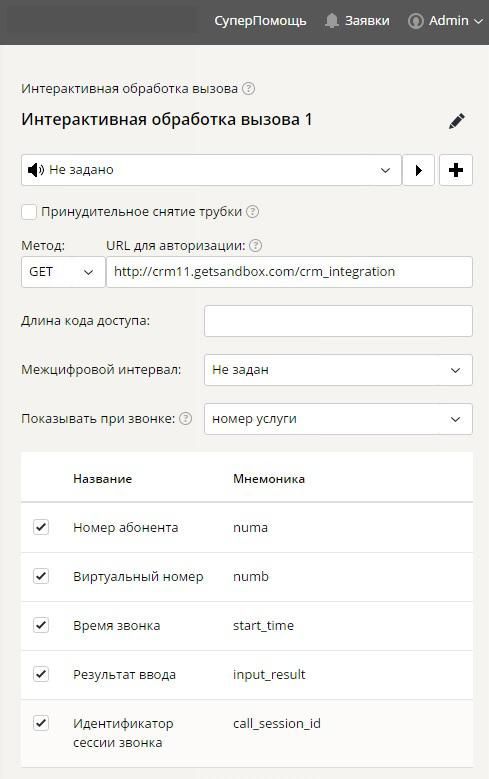Viewport: 489px width, 779px height.
Task: Click the URL для авторизации input field
Action: coord(289,272)
